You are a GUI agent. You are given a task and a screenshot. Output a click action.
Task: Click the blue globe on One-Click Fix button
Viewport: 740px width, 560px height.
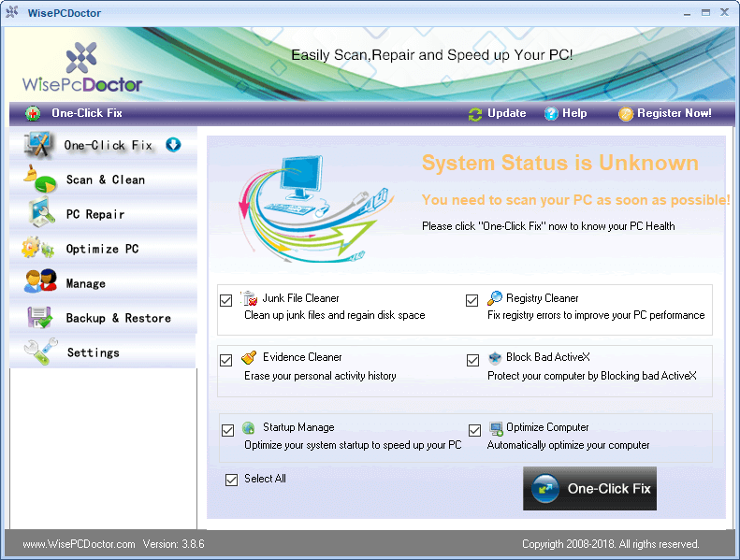545,488
